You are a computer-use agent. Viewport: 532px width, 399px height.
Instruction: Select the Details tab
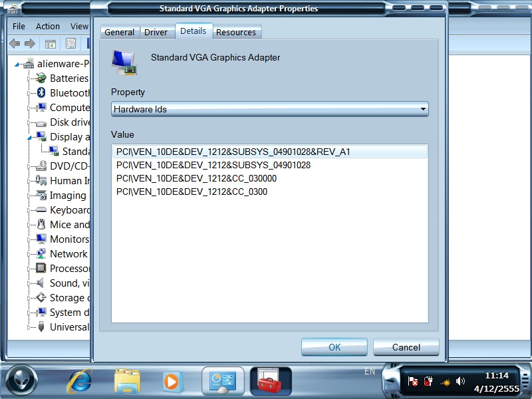(x=194, y=31)
